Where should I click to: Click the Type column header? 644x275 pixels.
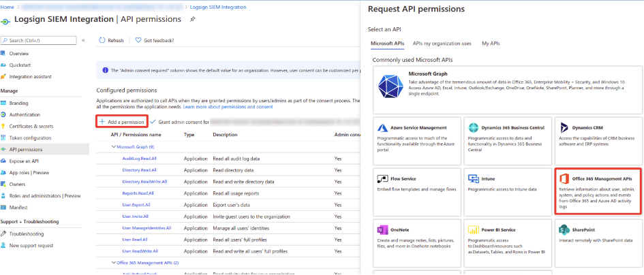click(x=189, y=135)
